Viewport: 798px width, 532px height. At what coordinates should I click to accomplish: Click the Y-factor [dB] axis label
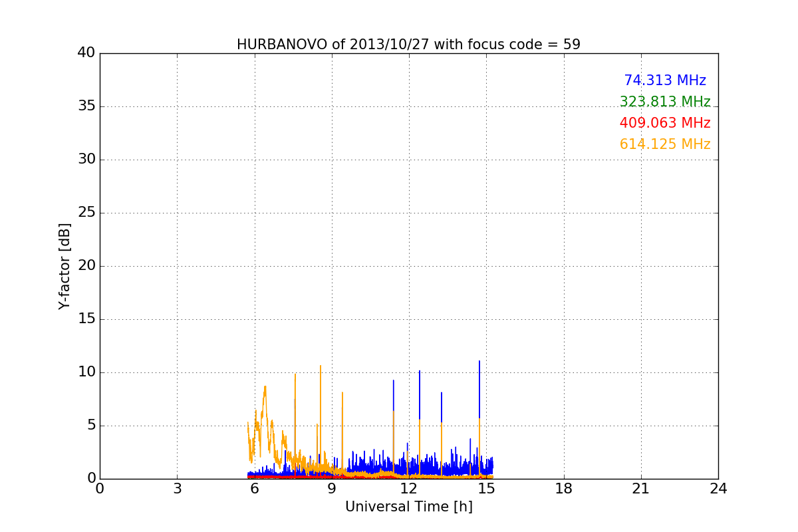click(x=65, y=266)
